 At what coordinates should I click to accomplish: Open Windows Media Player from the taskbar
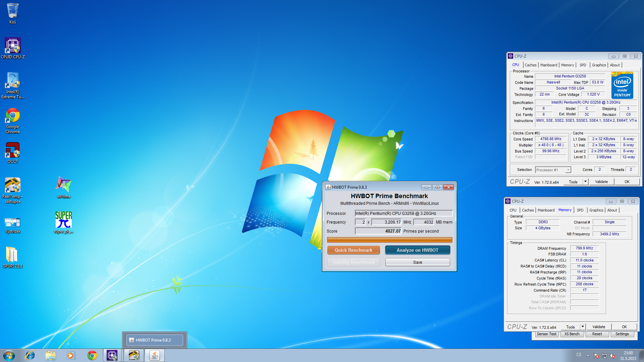[x=71, y=355]
